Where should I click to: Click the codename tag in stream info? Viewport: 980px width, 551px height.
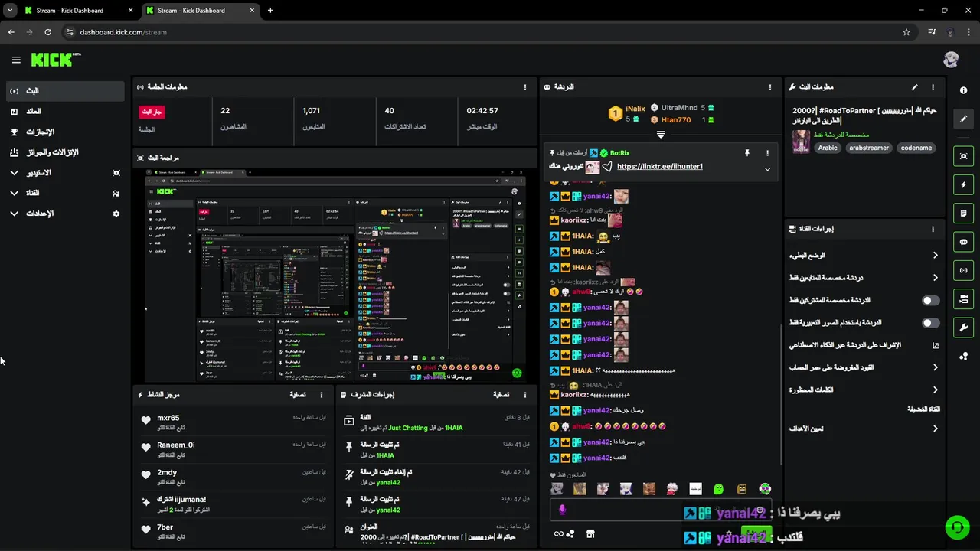(x=916, y=148)
